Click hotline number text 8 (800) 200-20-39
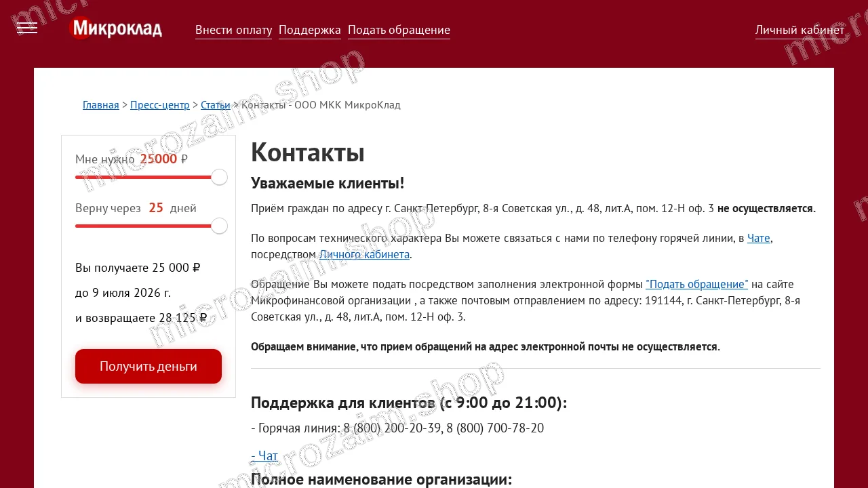Image resolution: width=868 pixels, height=488 pixels. click(x=392, y=428)
